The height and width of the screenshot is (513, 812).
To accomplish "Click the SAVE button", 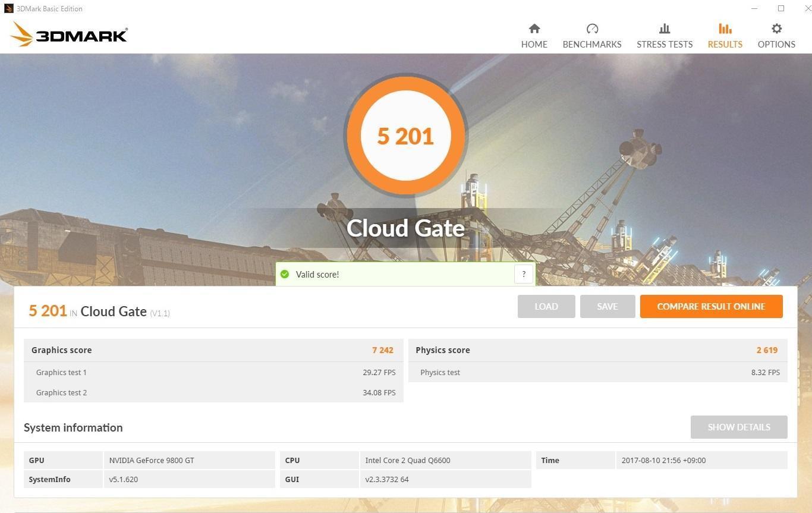I will click(608, 307).
